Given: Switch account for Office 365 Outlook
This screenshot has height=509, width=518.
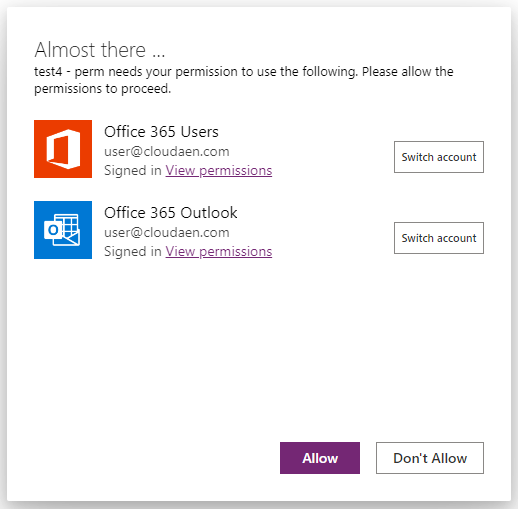Looking at the screenshot, I should coord(439,238).
